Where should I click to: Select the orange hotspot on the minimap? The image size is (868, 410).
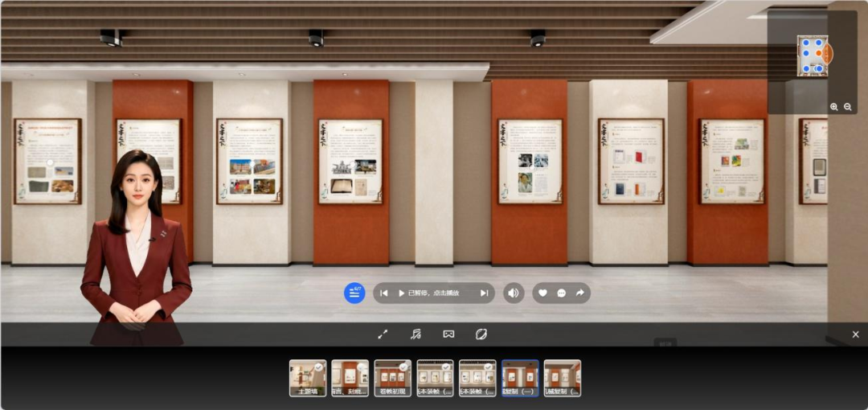pos(819,53)
